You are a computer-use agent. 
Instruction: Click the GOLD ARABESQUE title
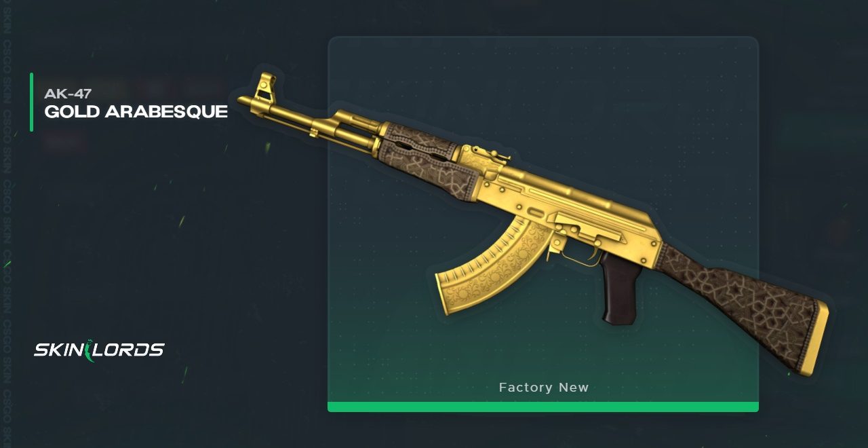[x=136, y=112]
